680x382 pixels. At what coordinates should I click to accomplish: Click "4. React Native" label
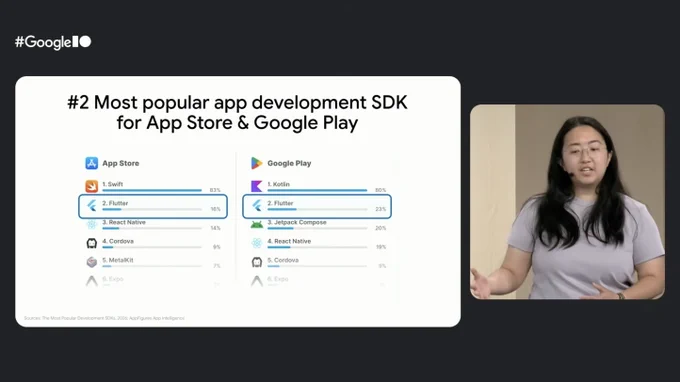[289, 241]
